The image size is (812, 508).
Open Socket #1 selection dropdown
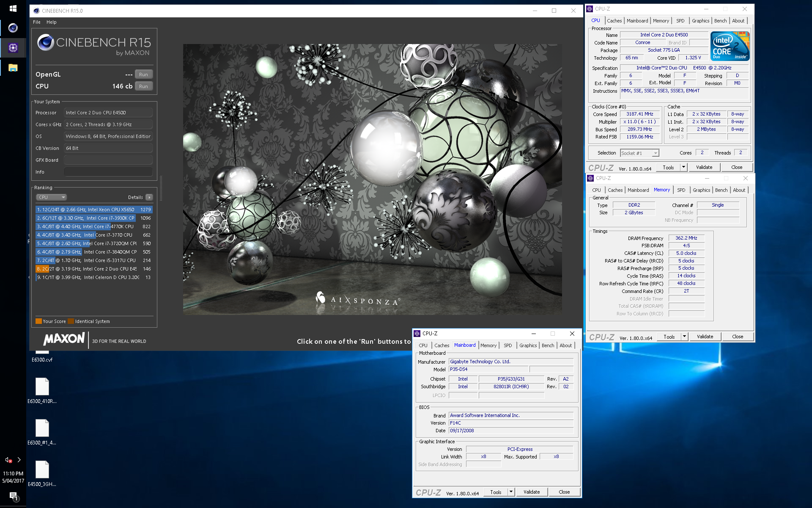click(639, 153)
